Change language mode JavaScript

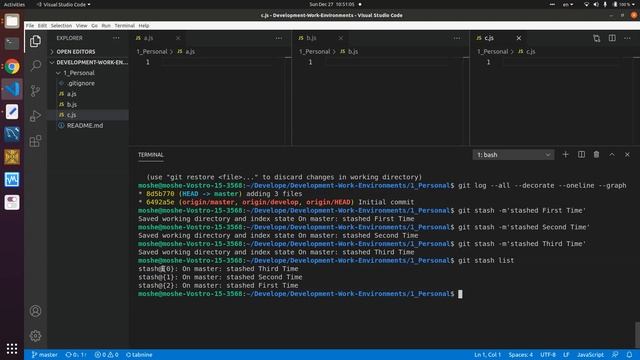(590, 355)
